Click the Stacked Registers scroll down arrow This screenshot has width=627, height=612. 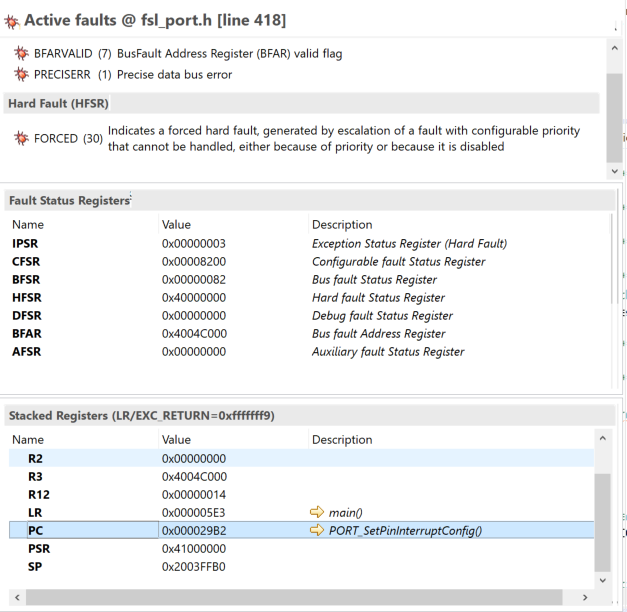click(x=601, y=579)
